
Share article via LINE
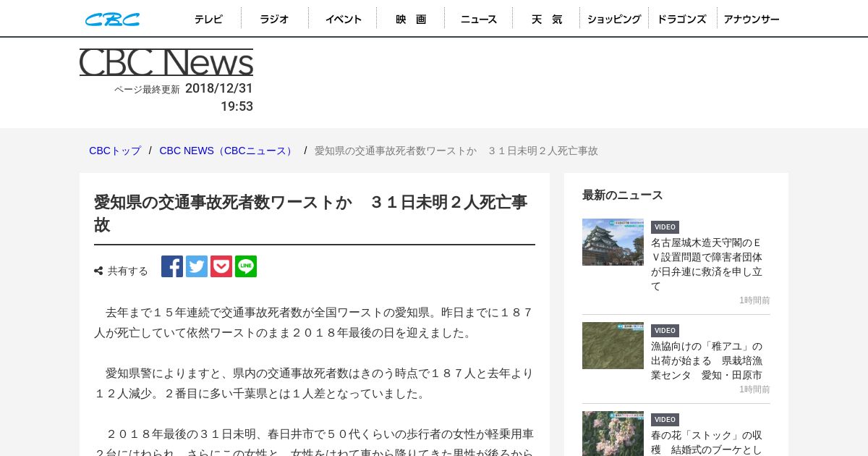(x=246, y=266)
